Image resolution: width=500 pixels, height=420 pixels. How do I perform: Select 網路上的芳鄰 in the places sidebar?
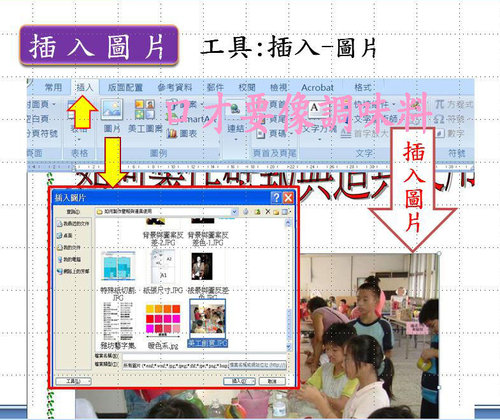pyautogui.click(x=73, y=271)
